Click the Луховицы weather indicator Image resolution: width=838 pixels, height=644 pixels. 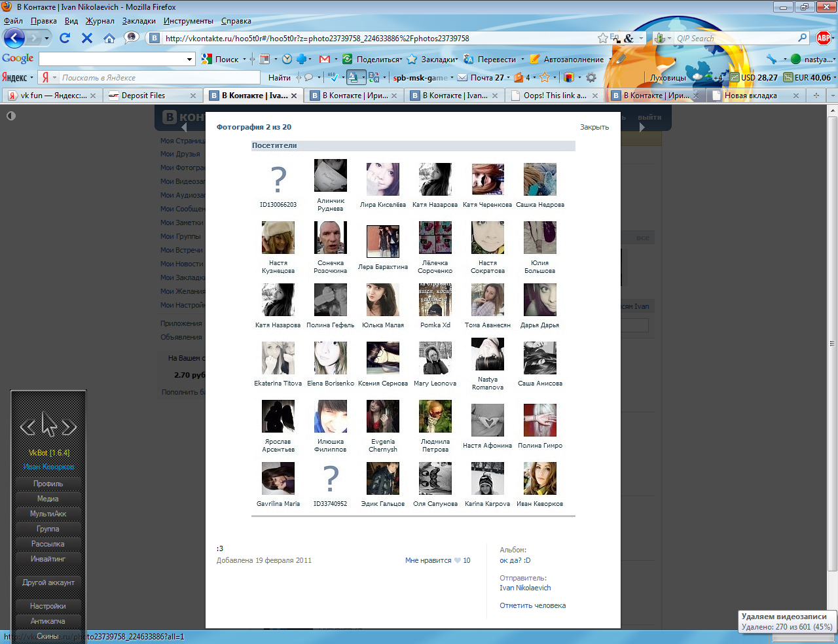tap(668, 77)
